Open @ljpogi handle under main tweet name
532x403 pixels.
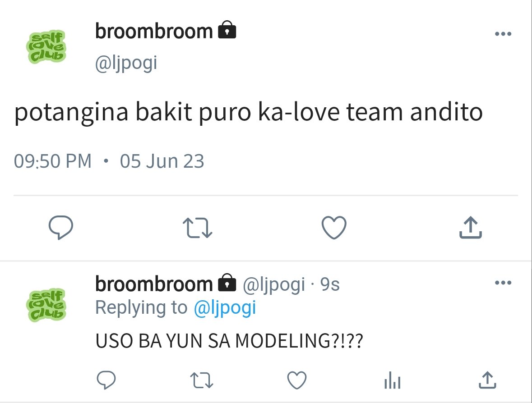(126, 63)
